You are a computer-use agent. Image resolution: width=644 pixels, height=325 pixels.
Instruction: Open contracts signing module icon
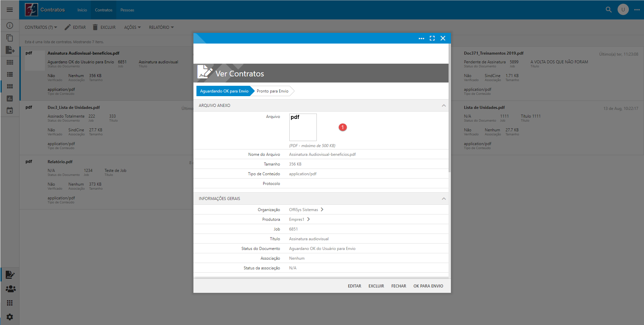[10, 275]
